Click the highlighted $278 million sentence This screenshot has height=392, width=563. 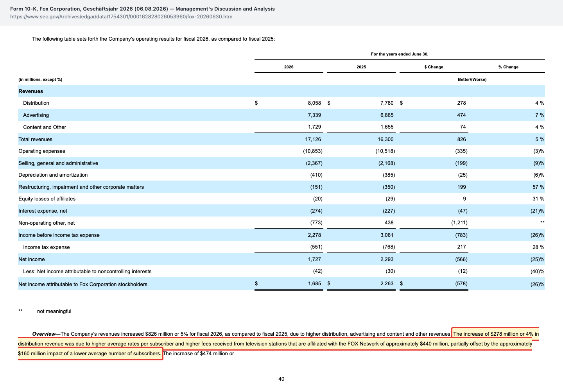tap(275, 344)
